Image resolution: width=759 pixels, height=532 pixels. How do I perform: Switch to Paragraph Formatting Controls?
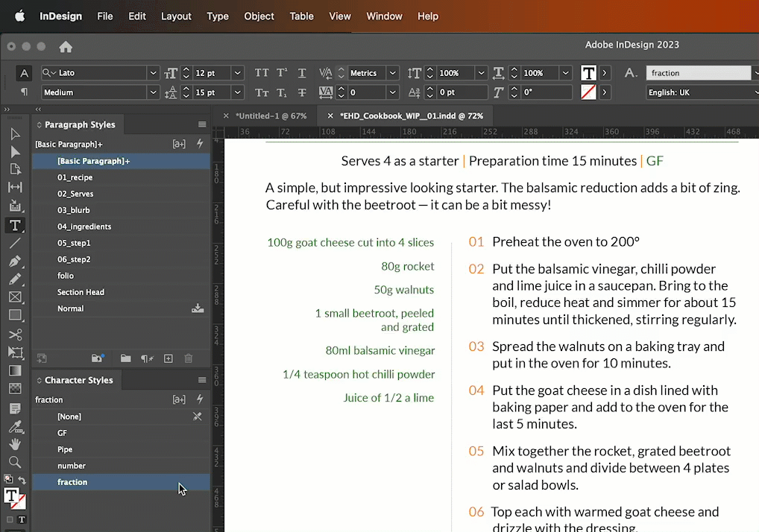click(x=25, y=92)
